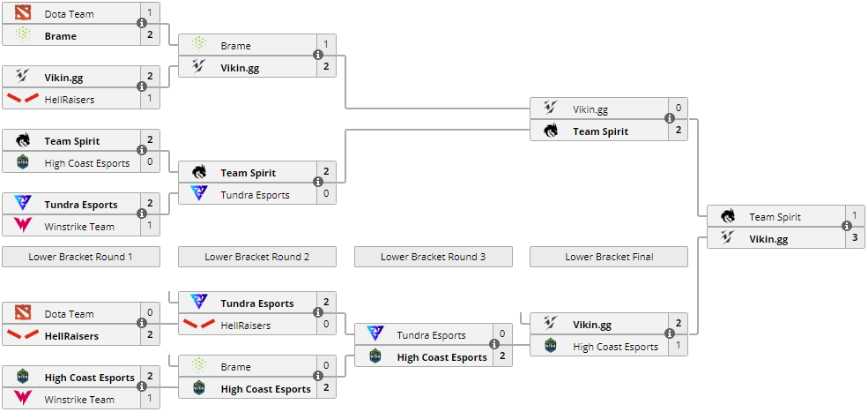
Task: Open info icon for Tundra Esports vs Winstrike Team
Action: pos(142,214)
